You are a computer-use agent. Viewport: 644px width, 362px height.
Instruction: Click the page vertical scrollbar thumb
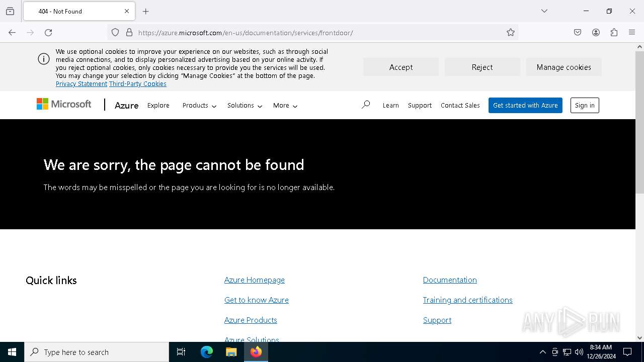click(639, 122)
